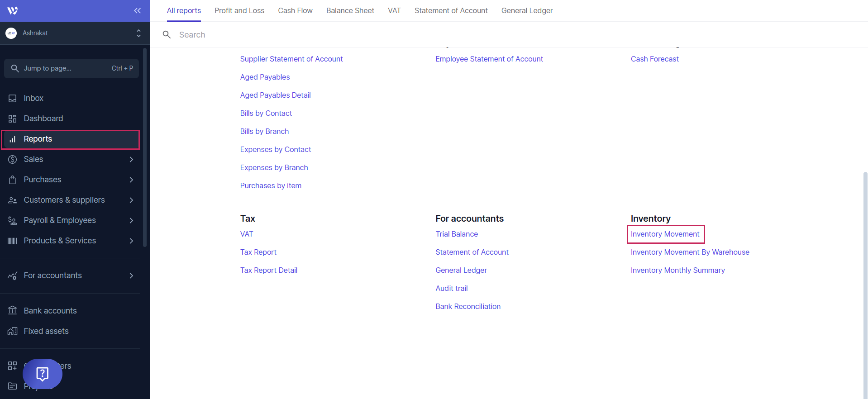868x399 pixels.
Task: Open the help chat bubble button
Action: pos(43,374)
